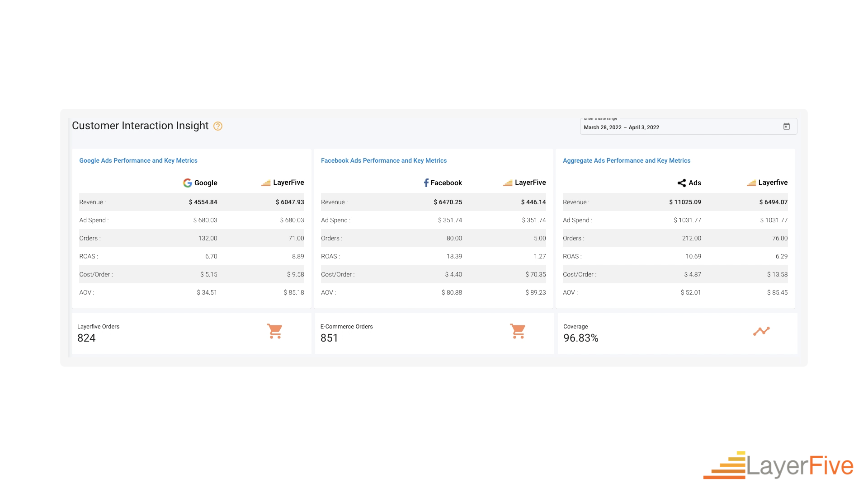
Task: Click the share Ads icon
Action: coord(681,183)
